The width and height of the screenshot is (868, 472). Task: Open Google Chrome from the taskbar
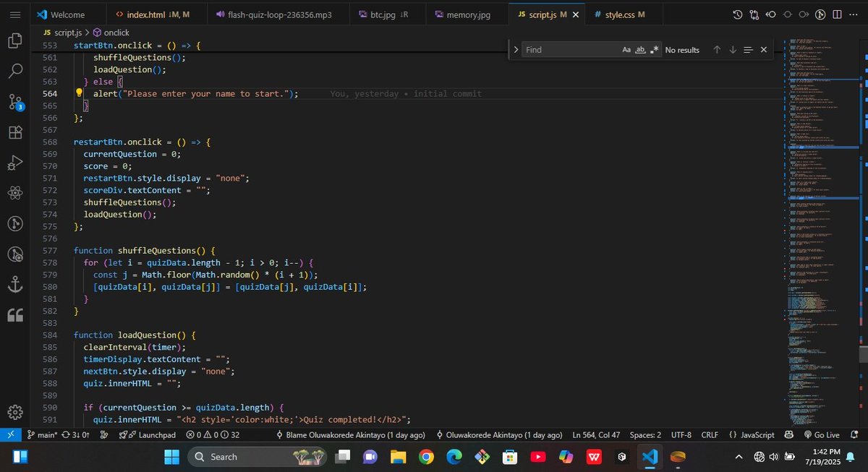pyautogui.click(x=426, y=457)
